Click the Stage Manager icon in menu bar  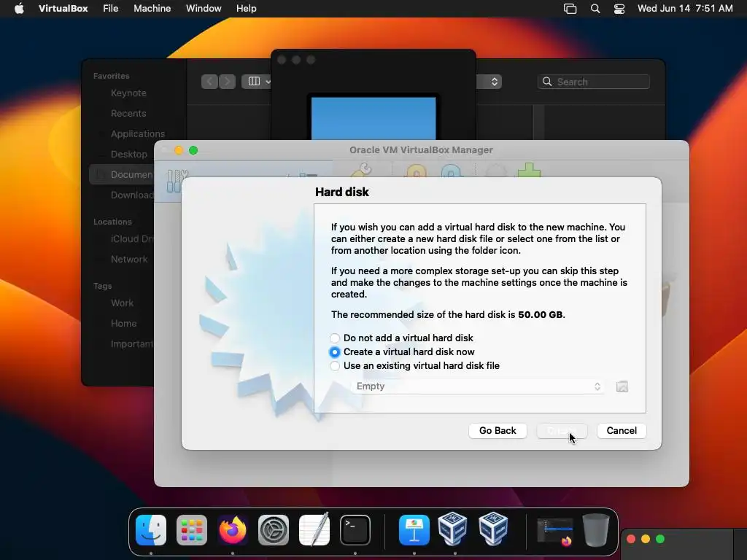point(570,9)
